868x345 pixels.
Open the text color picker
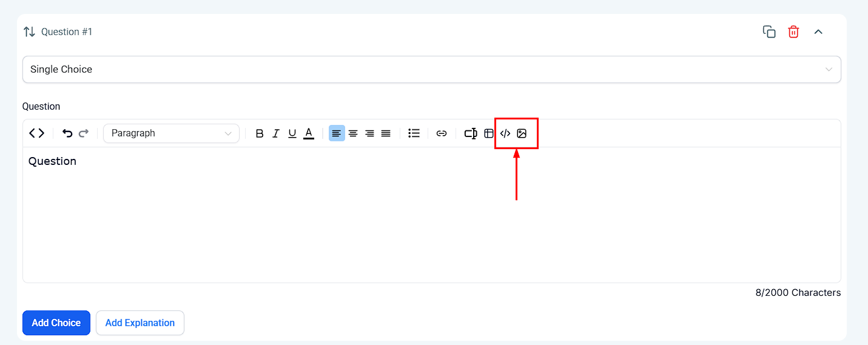[309, 133]
